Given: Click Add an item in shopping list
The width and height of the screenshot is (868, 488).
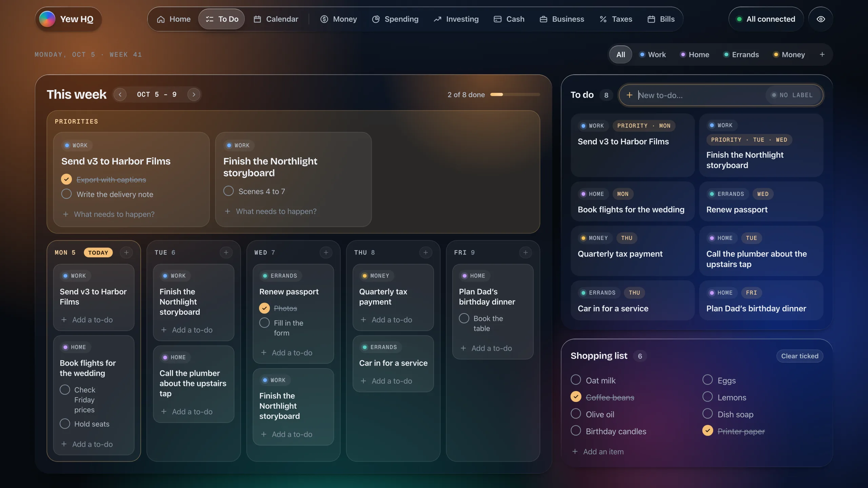Looking at the screenshot, I should 598,452.
